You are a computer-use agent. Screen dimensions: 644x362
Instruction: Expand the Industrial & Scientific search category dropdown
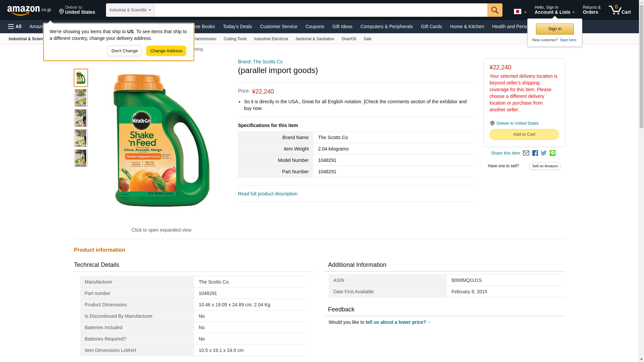point(130,10)
